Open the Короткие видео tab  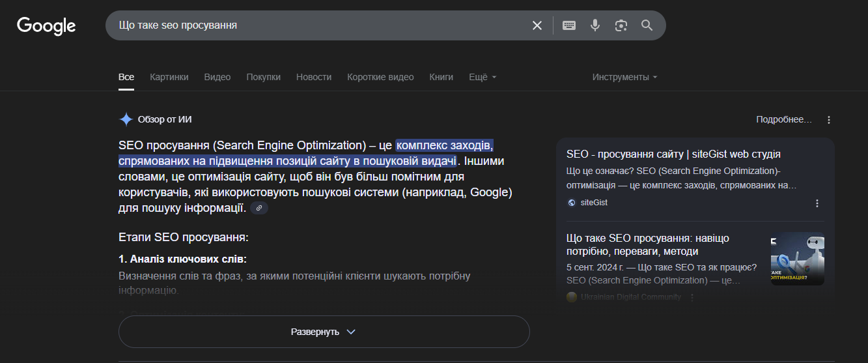click(x=380, y=77)
